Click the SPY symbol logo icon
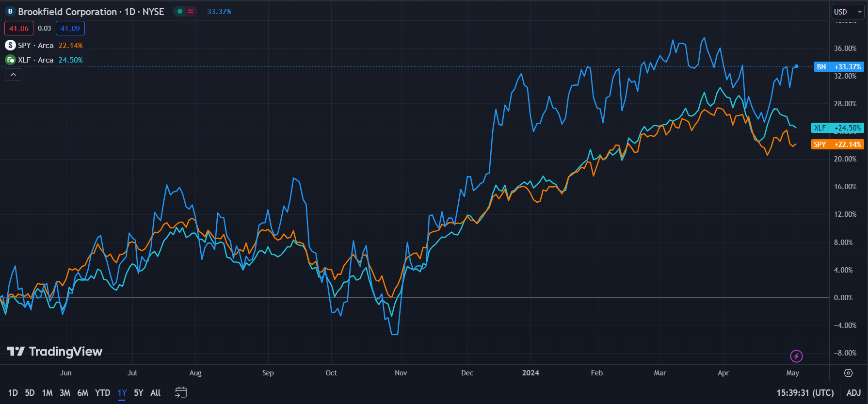 click(x=10, y=45)
